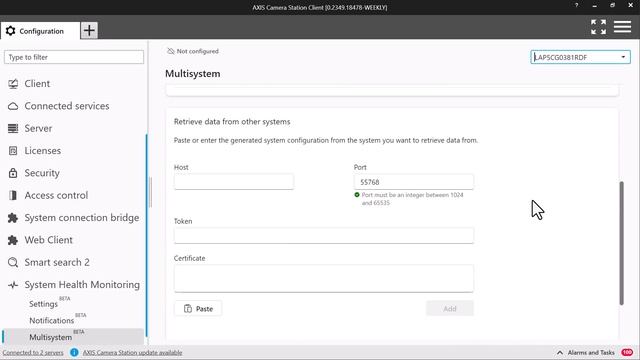Click the System connection bridge puzzle icon
Viewport: 640px width, 360px height.
click(13, 218)
